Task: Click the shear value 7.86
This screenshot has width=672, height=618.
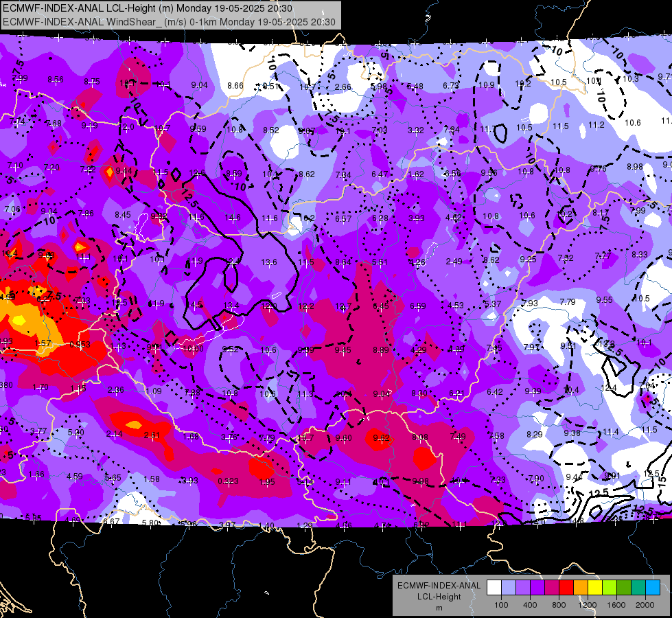Action: pyautogui.click(x=86, y=213)
